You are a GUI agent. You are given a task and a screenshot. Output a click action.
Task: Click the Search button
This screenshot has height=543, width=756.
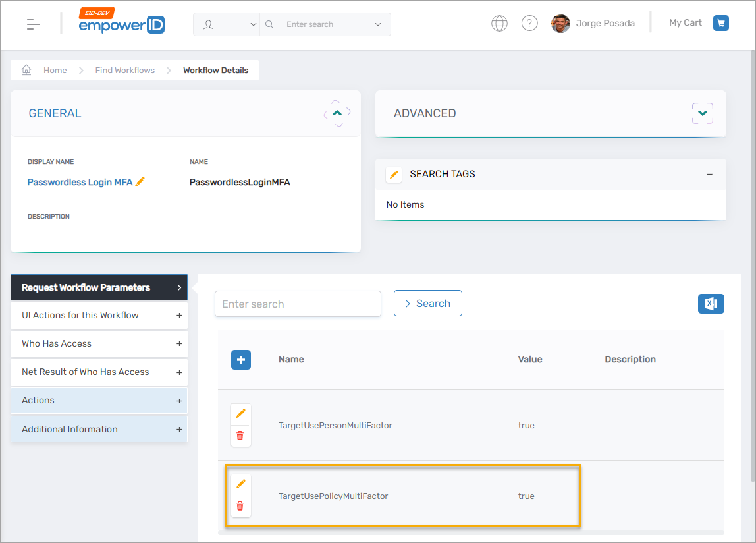[x=427, y=303]
